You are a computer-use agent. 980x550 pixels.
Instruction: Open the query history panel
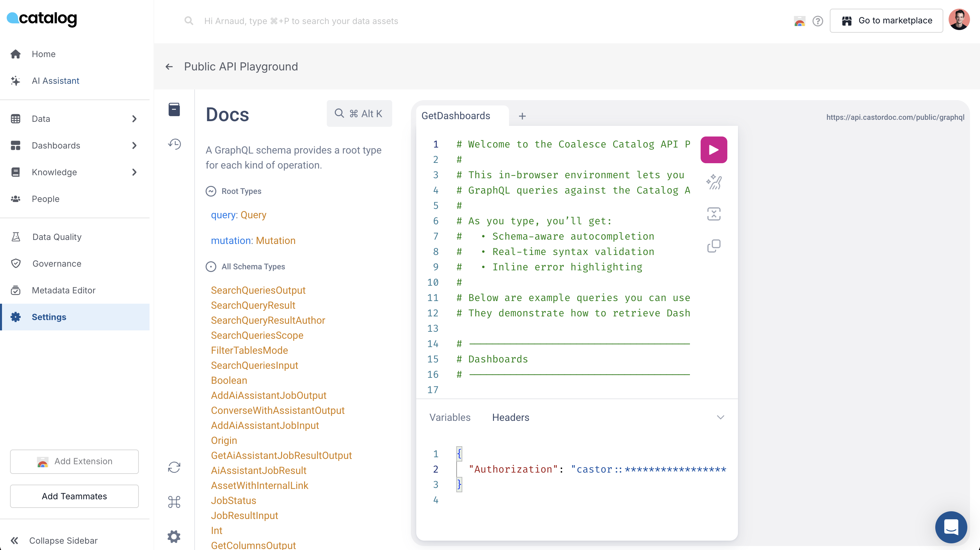pos(174,144)
